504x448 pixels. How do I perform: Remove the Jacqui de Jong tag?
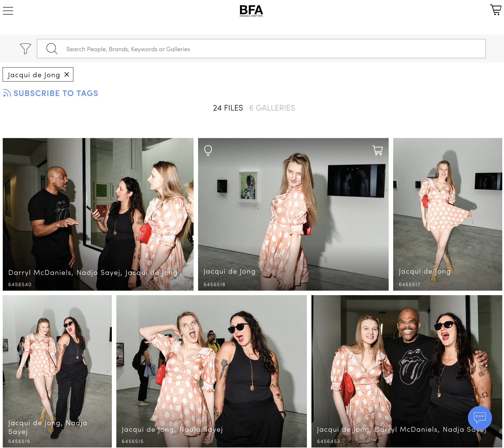click(67, 74)
